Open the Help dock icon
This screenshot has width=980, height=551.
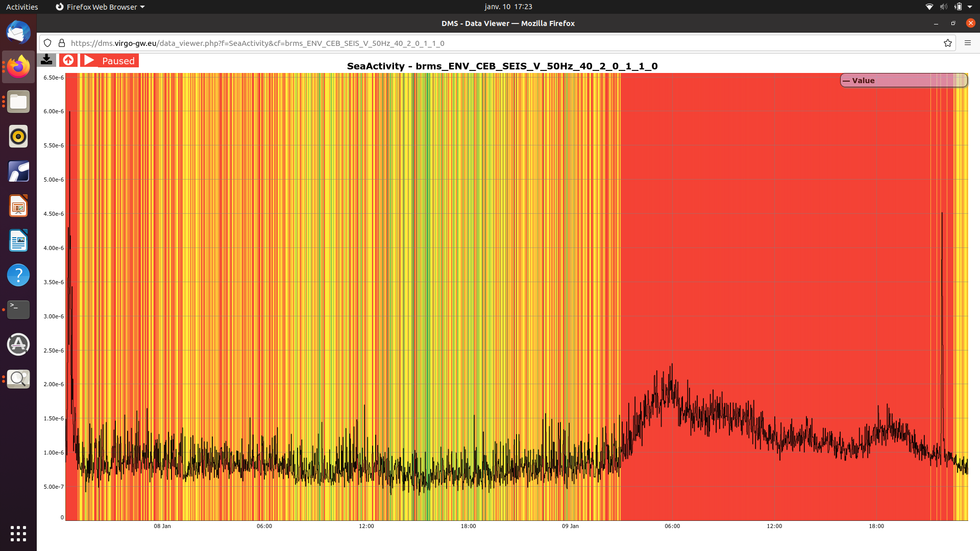click(x=18, y=275)
